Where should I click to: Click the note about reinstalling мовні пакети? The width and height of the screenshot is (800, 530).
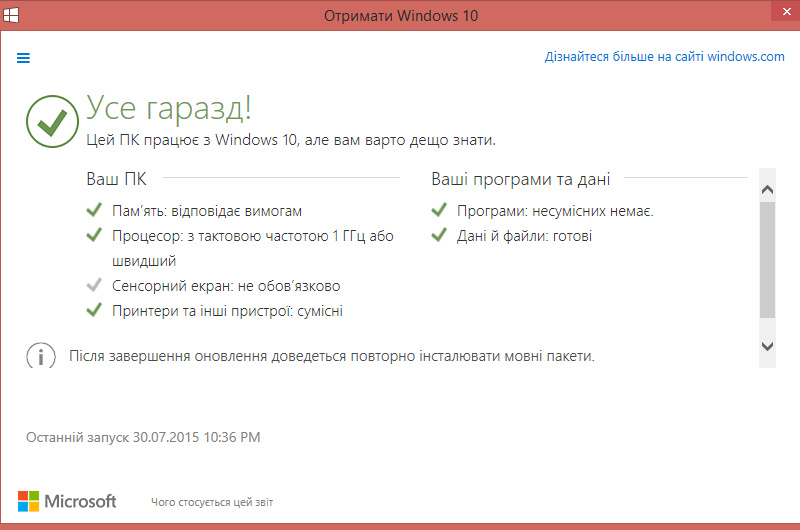click(332, 356)
